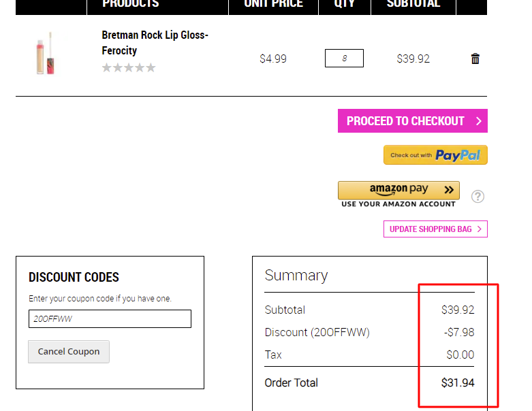Click the Update Shopping Bag chevron arrow
The height and width of the screenshot is (411, 532).
click(479, 229)
